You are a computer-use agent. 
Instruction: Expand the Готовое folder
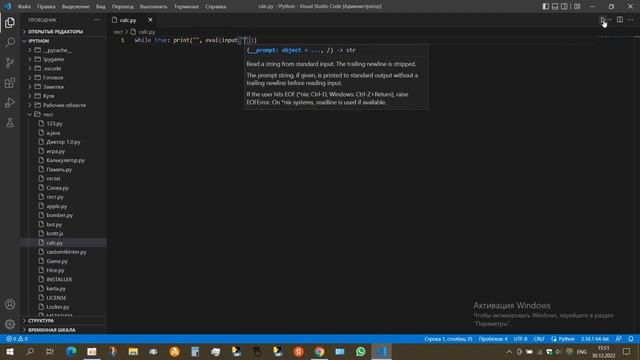[x=63, y=78]
